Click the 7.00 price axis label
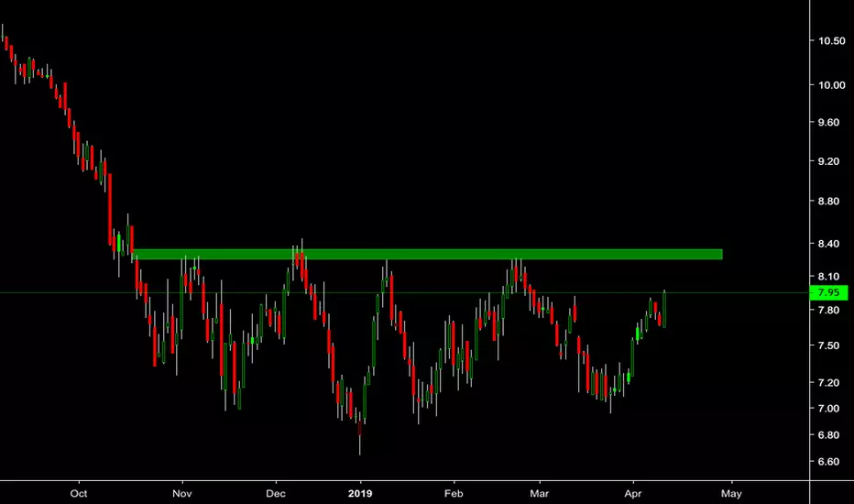This screenshot has width=854, height=504. coord(828,409)
